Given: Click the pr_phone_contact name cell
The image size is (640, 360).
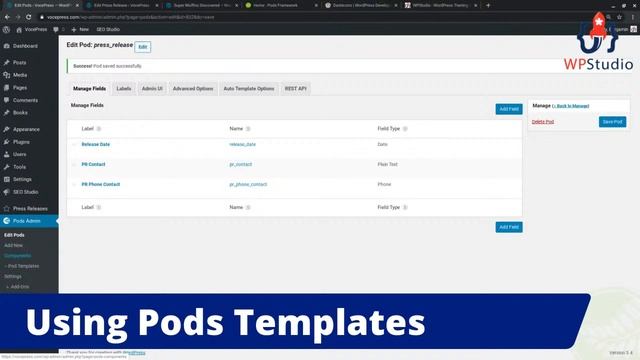Looking at the screenshot, I should pos(248,184).
